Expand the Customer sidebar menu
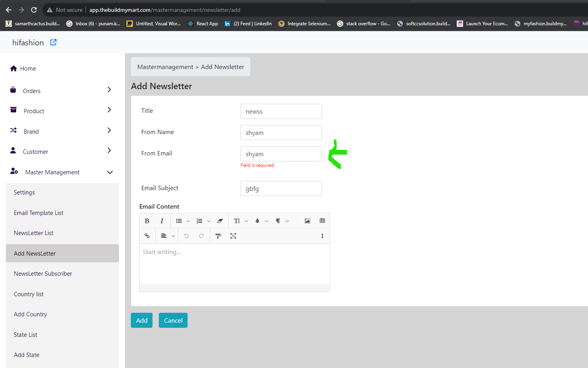 point(110,150)
